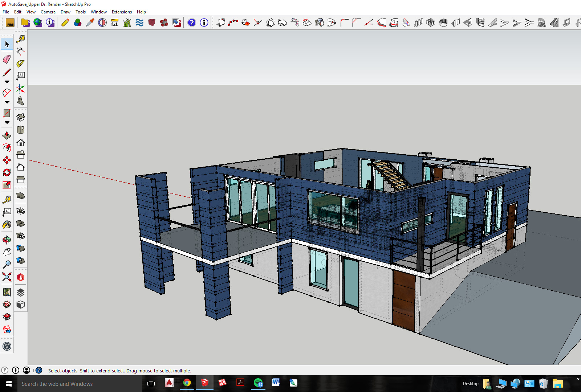581x392 pixels.
Task: Expand the arc tool dropdown arrow
Action: 7,102
